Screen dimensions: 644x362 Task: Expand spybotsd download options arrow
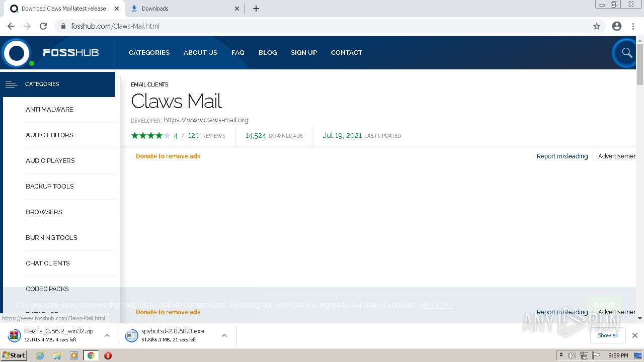click(x=224, y=335)
